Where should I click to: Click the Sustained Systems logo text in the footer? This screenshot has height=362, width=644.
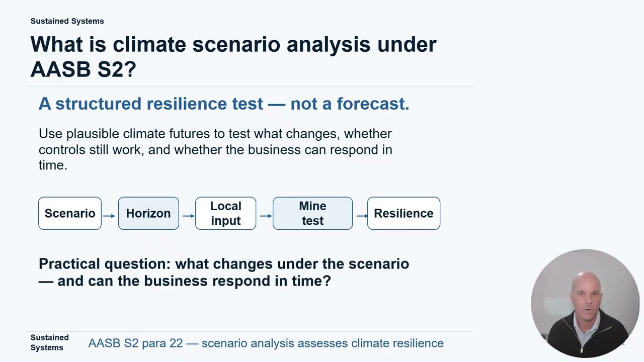click(x=49, y=342)
